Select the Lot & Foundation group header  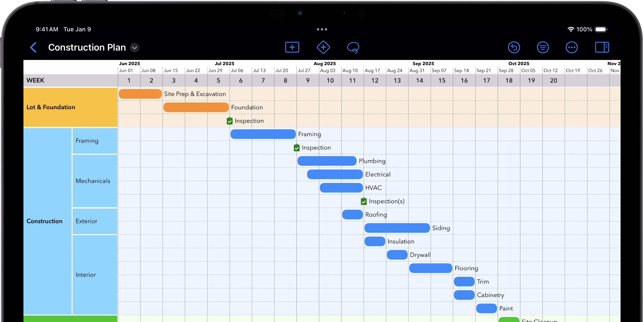click(71, 108)
